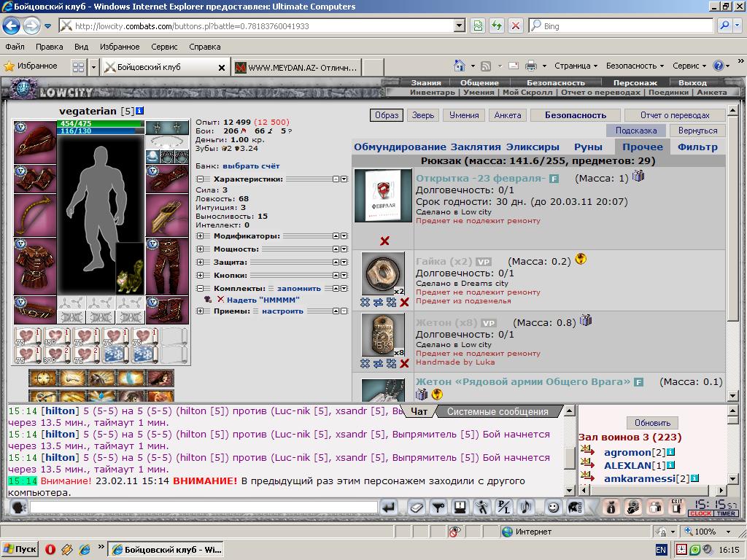
Task: Click the EXIT door icon
Action: [676, 507]
